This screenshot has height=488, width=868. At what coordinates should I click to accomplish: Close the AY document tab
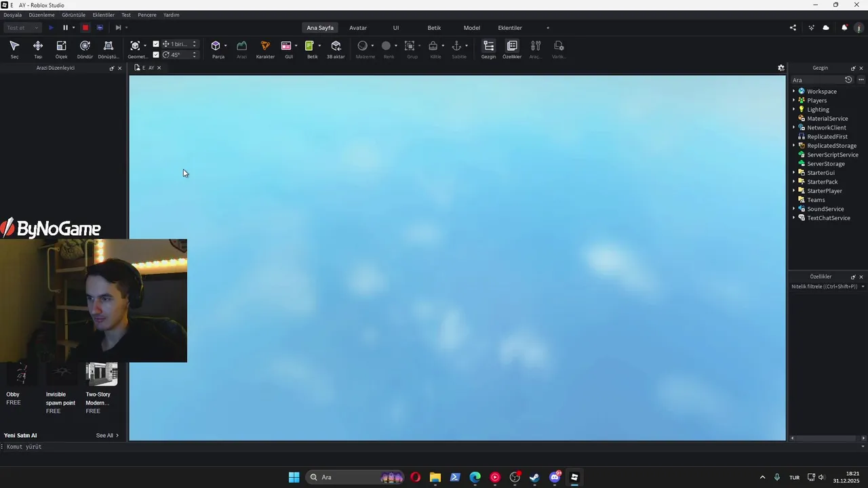point(159,68)
